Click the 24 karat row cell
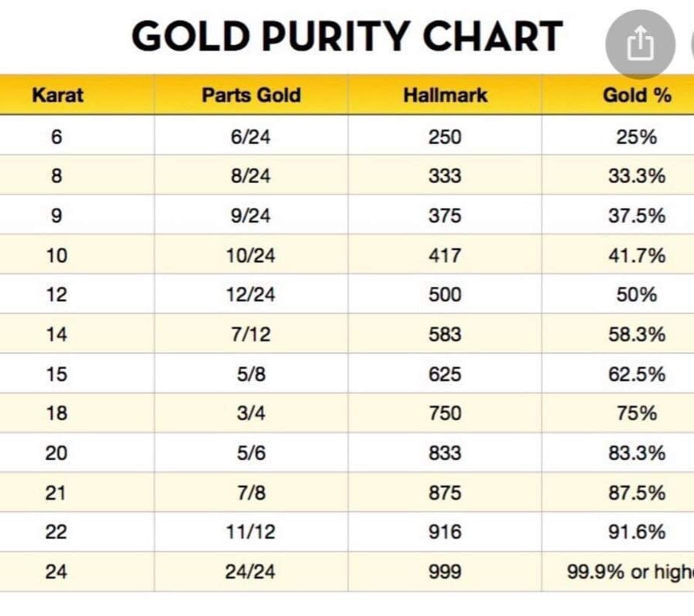The height and width of the screenshot is (616, 694). point(56,572)
